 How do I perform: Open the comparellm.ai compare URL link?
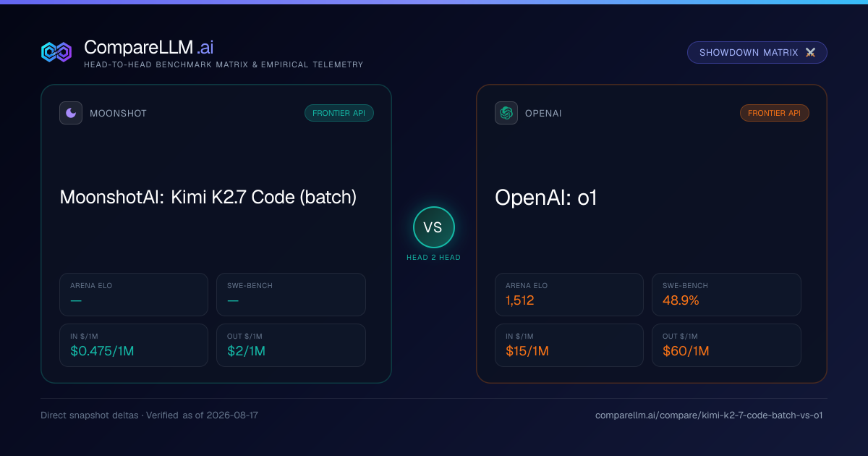tap(709, 415)
